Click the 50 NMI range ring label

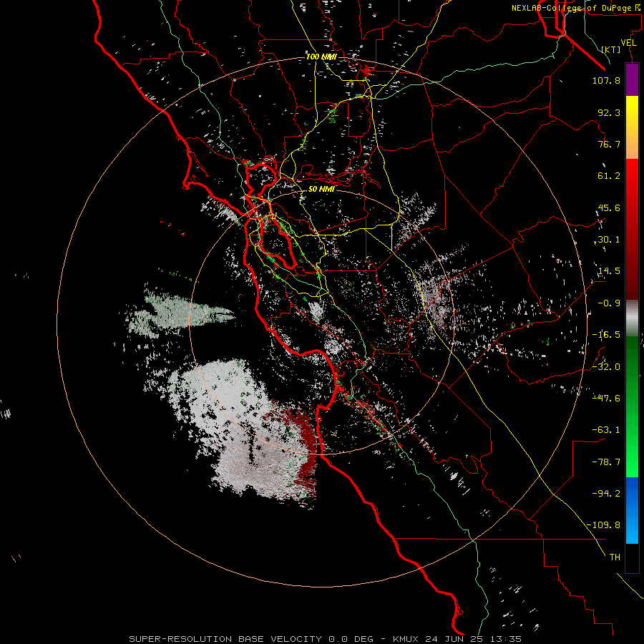(321, 189)
